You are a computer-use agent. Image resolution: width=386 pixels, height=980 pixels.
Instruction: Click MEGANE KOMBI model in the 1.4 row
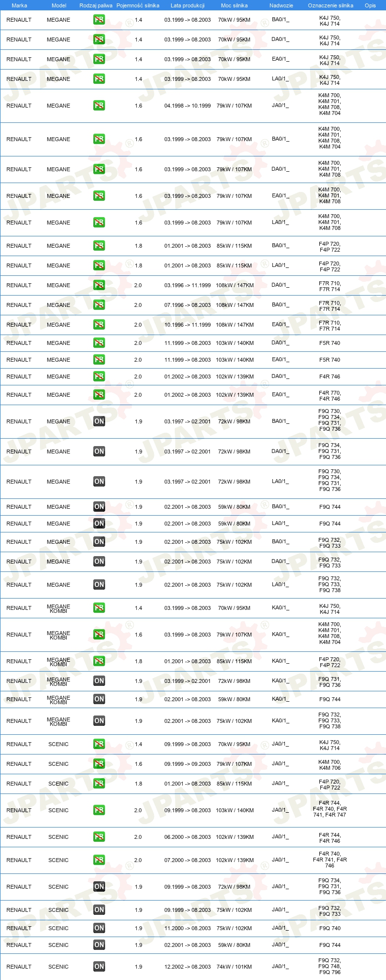(58, 608)
